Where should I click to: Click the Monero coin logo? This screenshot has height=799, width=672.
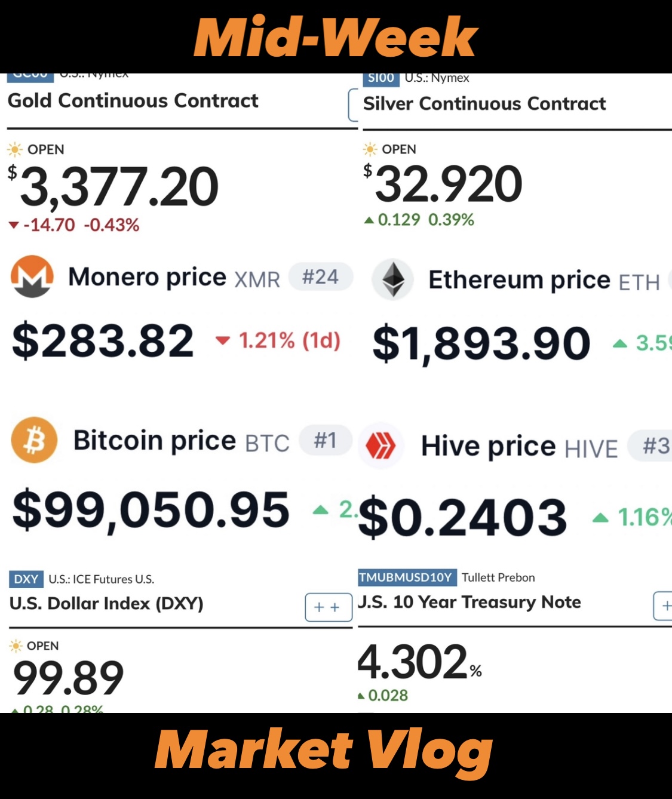tap(32, 276)
